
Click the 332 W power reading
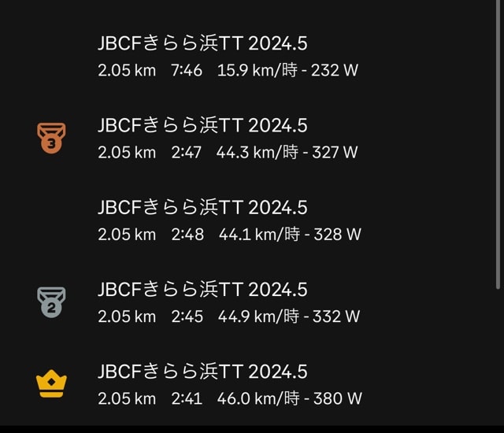pos(336,316)
